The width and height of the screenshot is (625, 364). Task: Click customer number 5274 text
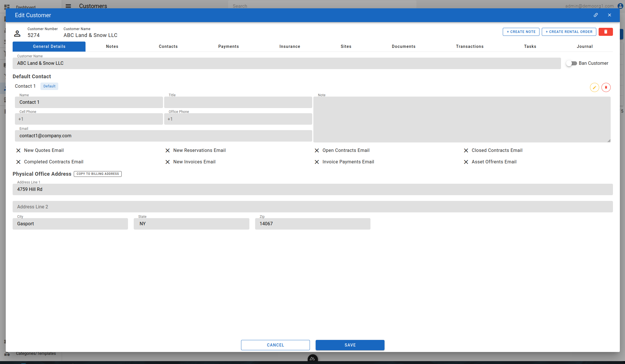[x=34, y=35]
